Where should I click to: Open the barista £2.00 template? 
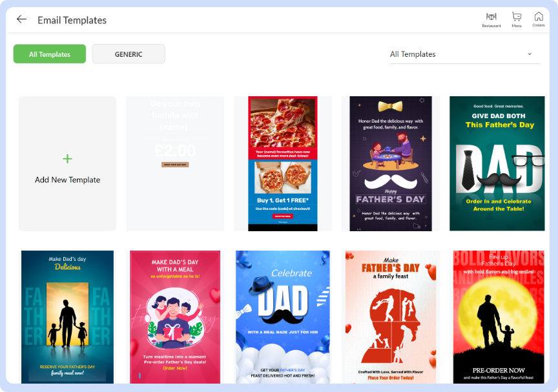coord(175,163)
